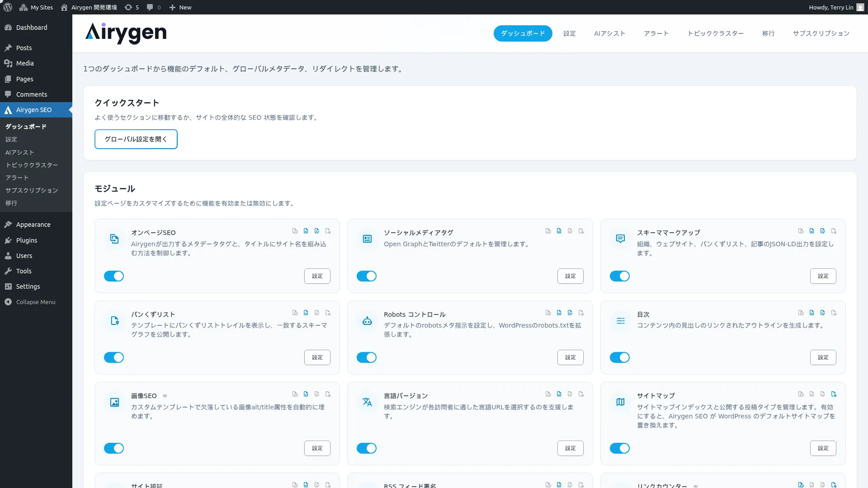
Task: Click the edit document icon on 言語バージョン module
Action: click(x=570, y=394)
